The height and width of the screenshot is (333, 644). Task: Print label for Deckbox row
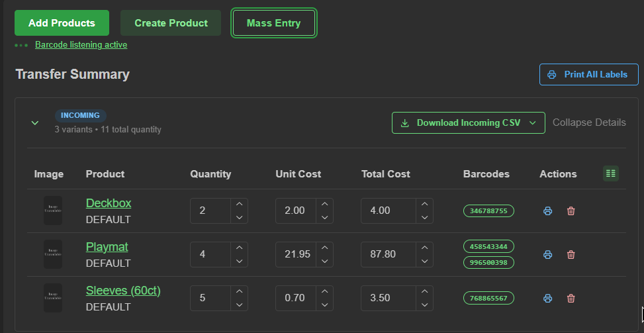click(547, 211)
